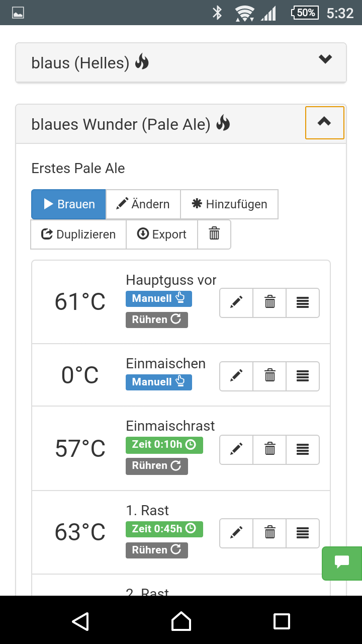The image size is (362, 644).
Task: Edit the Hauptguss vor step
Action: pos(236,302)
